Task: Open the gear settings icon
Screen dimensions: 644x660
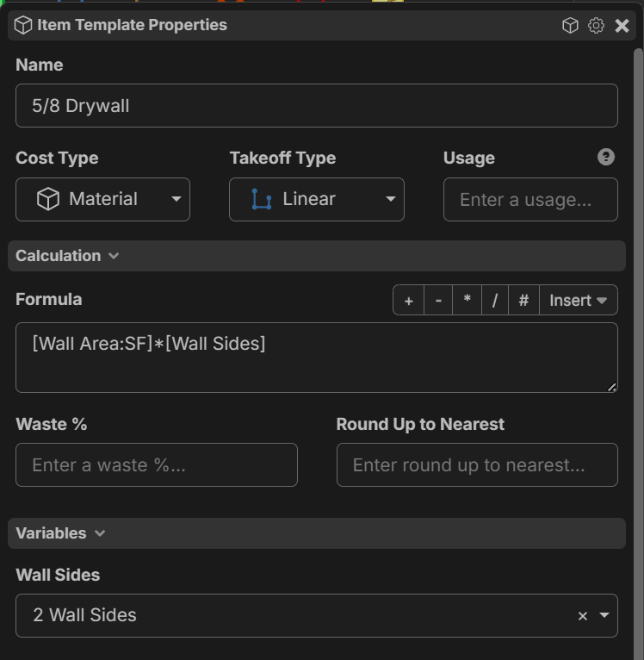Action: (x=596, y=25)
